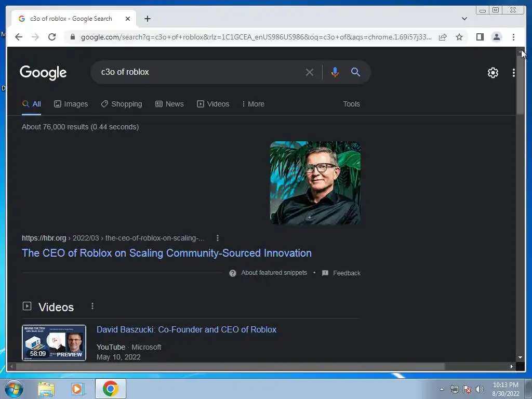Open 'David Baszucki: Co-Founder and CEO' video link
This screenshot has width=532, height=399.
click(x=187, y=330)
